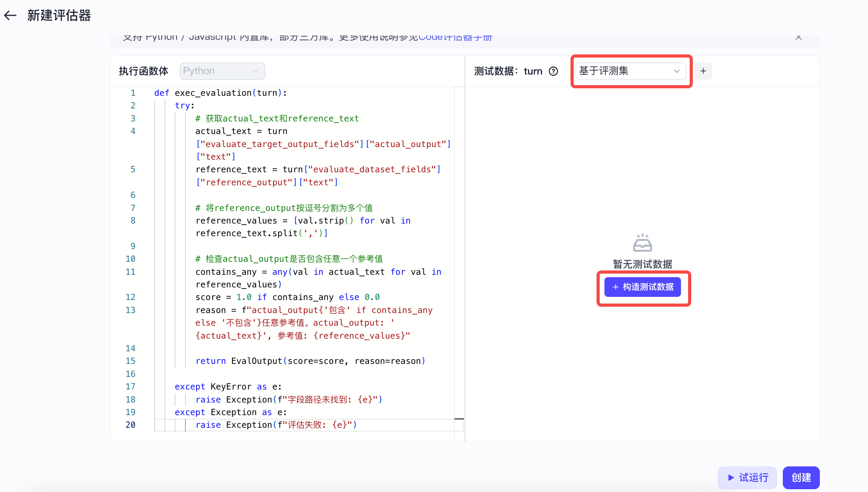This screenshot has width=868, height=492.
Task: Click 'except Exception as e:' line
Action: [x=231, y=412]
